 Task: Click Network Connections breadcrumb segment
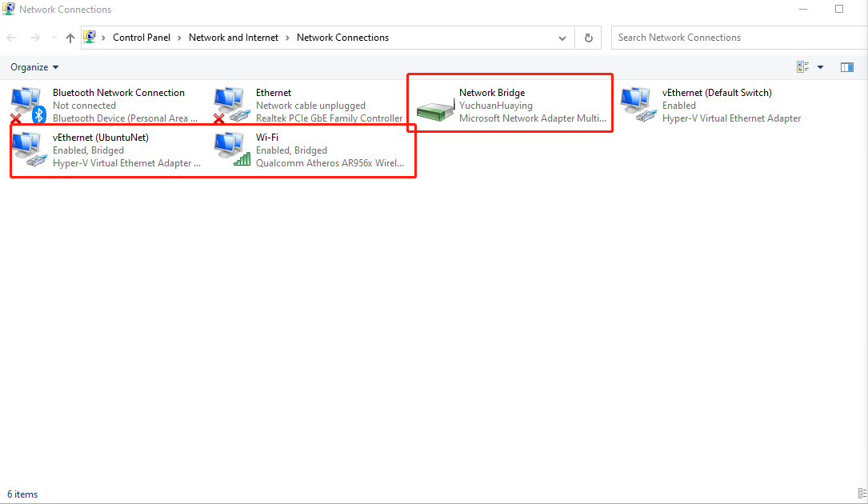click(342, 38)
